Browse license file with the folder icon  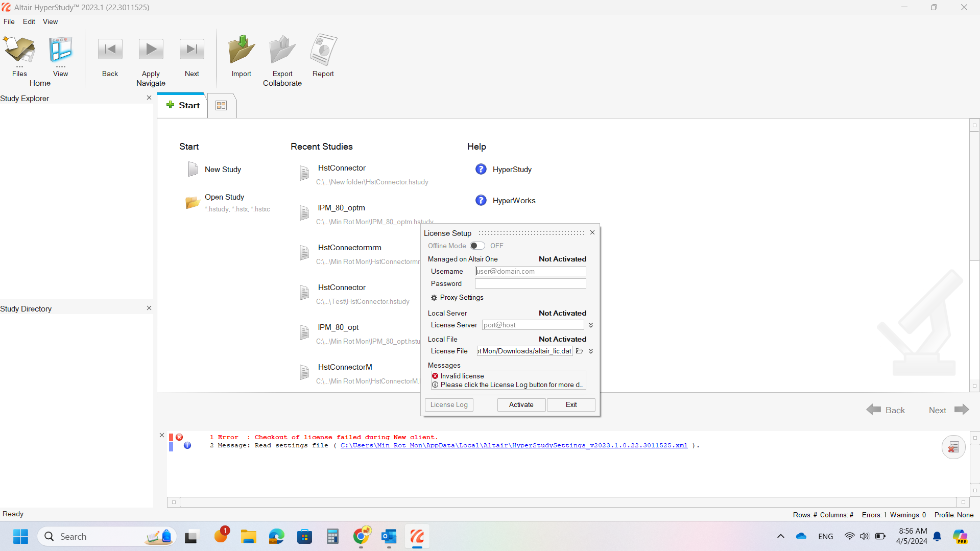point(580,351)
